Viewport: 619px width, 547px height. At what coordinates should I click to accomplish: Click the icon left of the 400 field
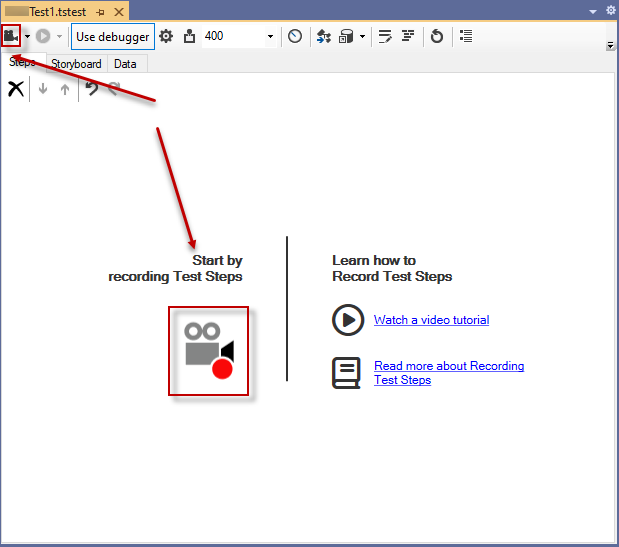[189, 36]
